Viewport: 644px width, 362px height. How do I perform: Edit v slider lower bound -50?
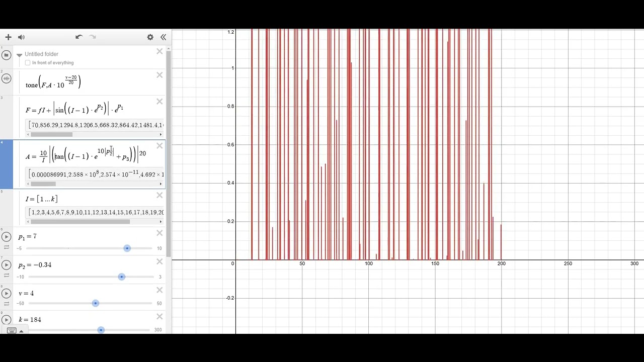click(x=20, y=304)
